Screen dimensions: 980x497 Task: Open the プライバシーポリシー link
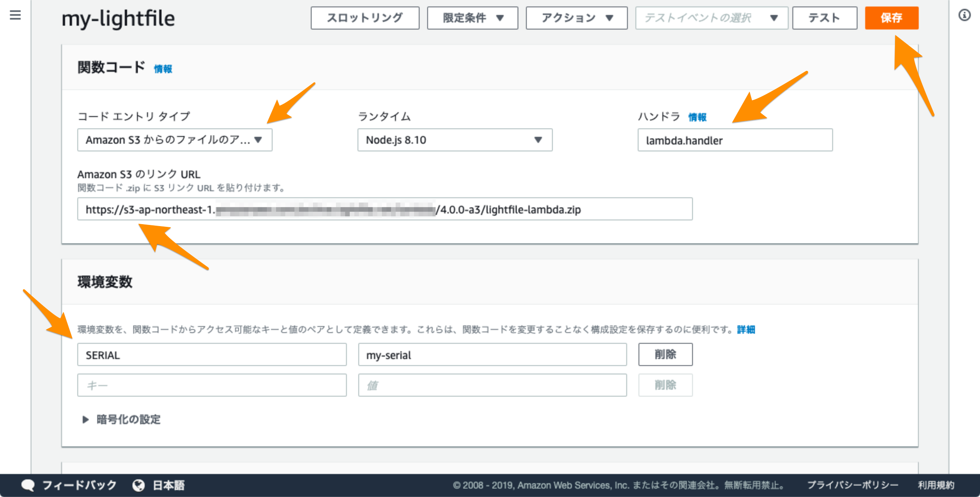click(x=853, y=485)
